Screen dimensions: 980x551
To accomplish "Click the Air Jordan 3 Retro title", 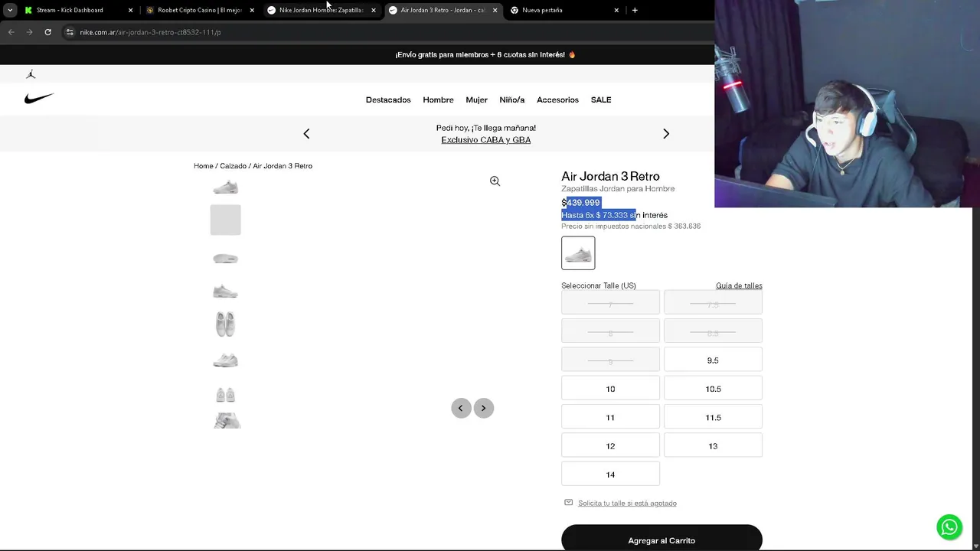I will (610, 176).
